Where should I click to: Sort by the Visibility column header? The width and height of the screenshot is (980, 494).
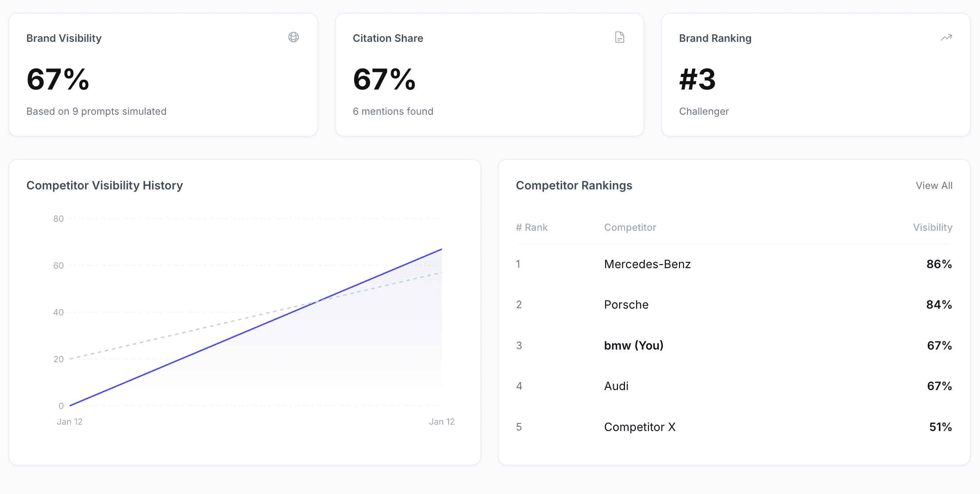coord(932,227)
